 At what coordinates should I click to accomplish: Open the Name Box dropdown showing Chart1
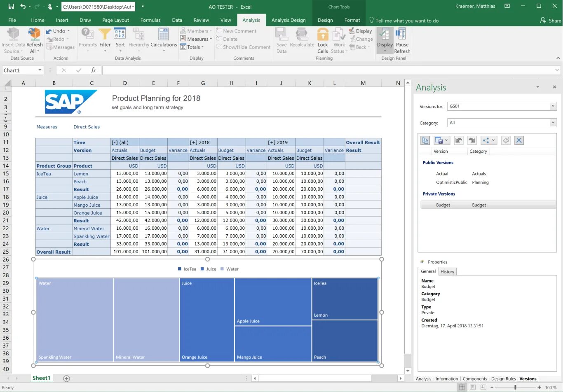[x=40, y=70]
